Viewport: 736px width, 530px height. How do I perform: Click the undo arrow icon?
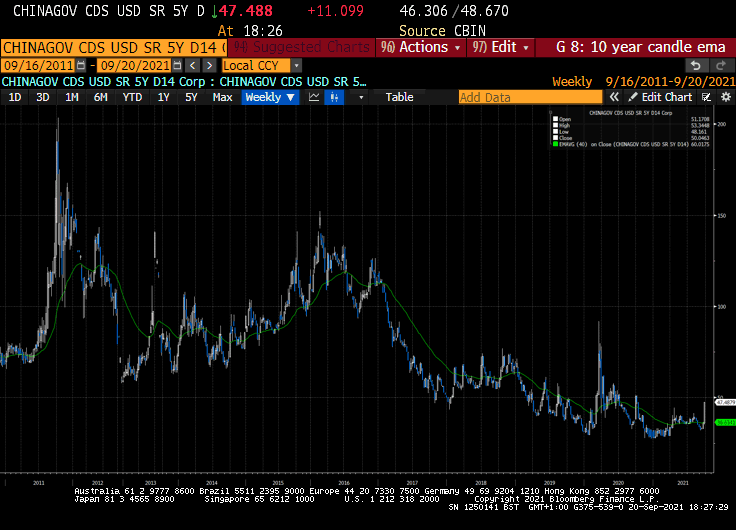(x=696, y=65)
